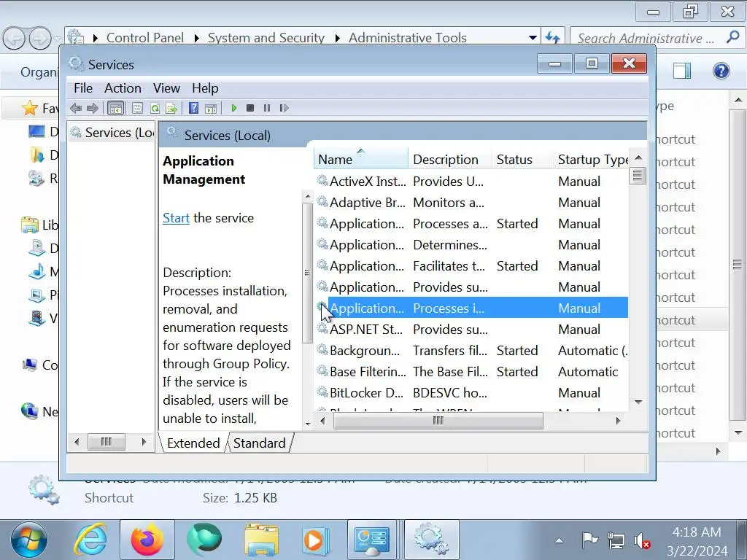Click the Restart Service toolbar icon
The image size is (747, 560).
pos(284,108)
